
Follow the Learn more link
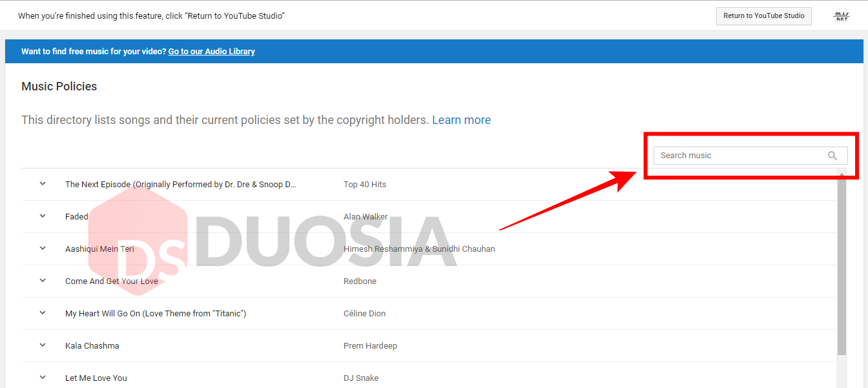pos(461,120)
